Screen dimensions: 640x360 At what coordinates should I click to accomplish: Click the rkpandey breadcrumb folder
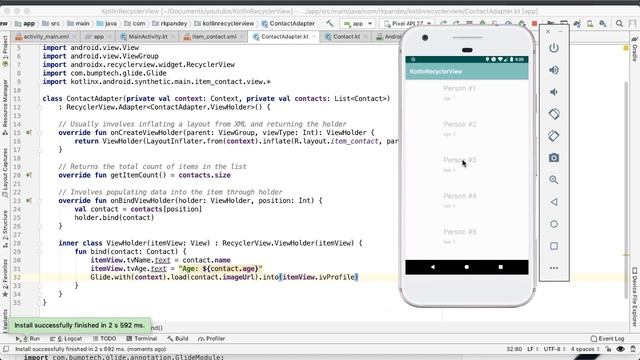169,24
